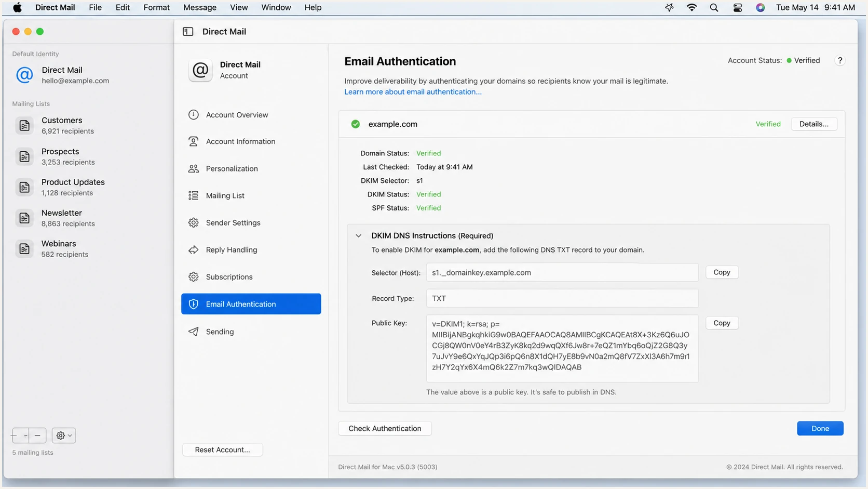Open the Edit menu
The height and width of the screenshot is (489, 868).
coord(123,7)
